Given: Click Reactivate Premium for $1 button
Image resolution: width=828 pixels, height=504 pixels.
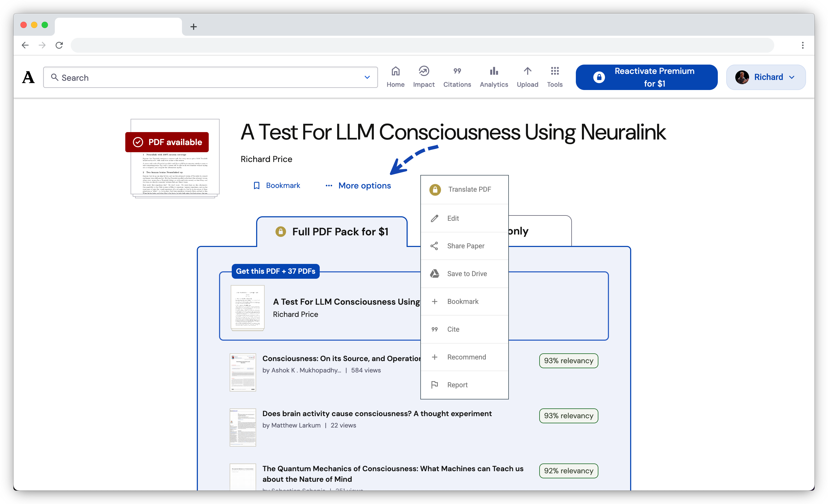Looking at the screenshot, I should 646,77.
